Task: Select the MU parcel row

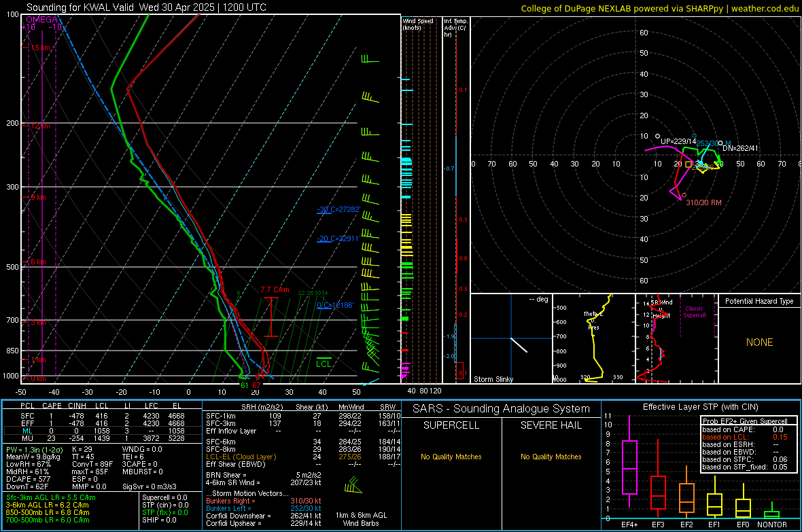Action: pyautogui.click(x=102, y=438)
